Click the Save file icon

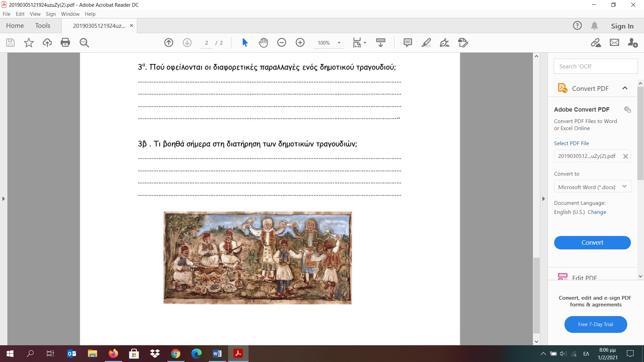[x=10, y=43]
